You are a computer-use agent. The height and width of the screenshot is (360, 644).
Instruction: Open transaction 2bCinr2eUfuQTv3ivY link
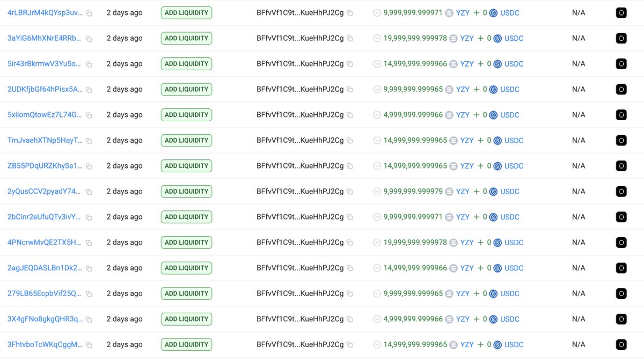click(45, 216)
